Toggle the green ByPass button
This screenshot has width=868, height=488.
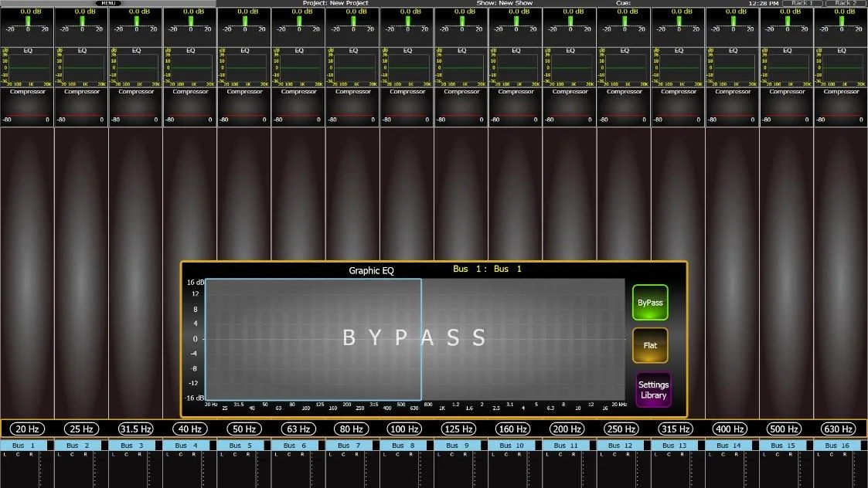tap(650, 302)
